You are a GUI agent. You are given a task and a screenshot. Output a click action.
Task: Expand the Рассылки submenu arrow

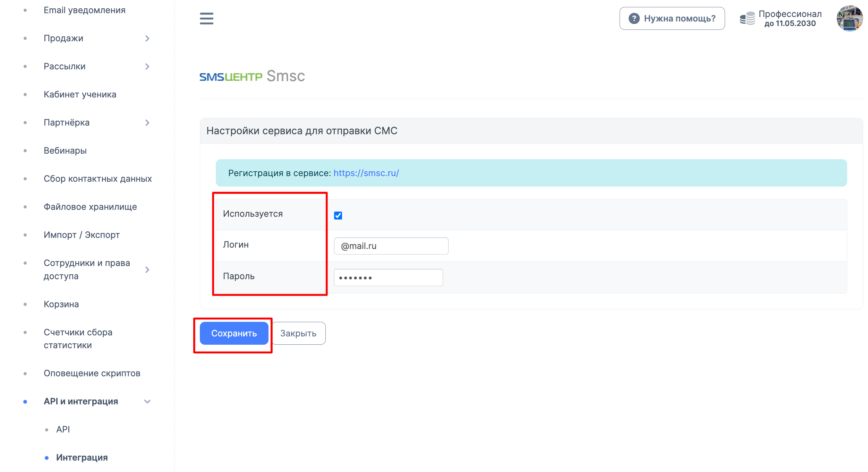147,67
